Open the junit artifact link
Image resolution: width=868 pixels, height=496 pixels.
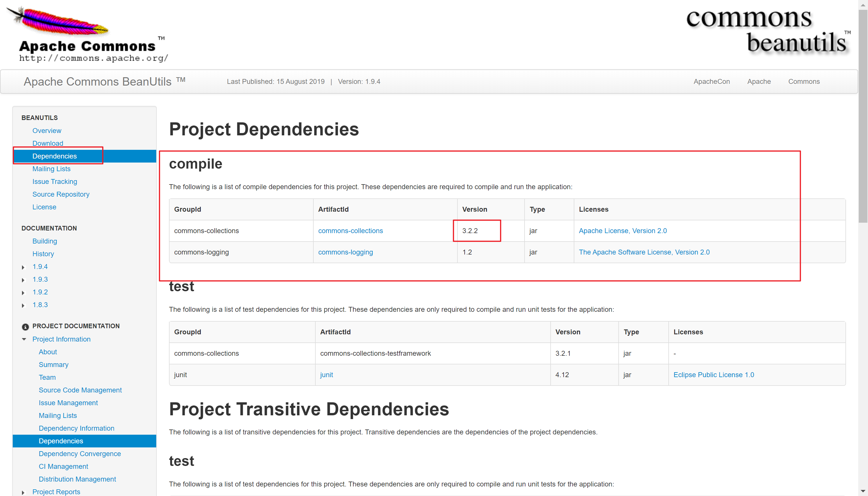tap(326, 375)
